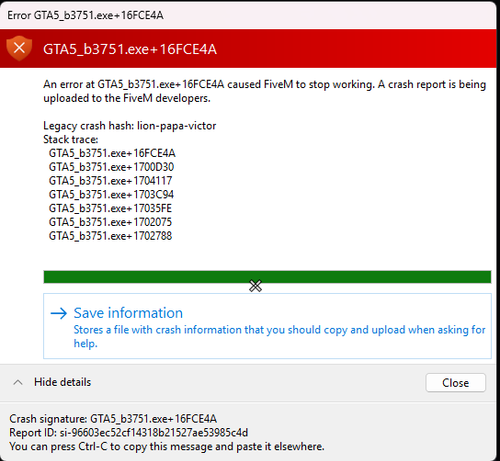Select stack trace entry GTA5_b3751.exe+17035FE
Viewport: 500px width, 461px height.
pyautogui.click(x=110, y=208)
